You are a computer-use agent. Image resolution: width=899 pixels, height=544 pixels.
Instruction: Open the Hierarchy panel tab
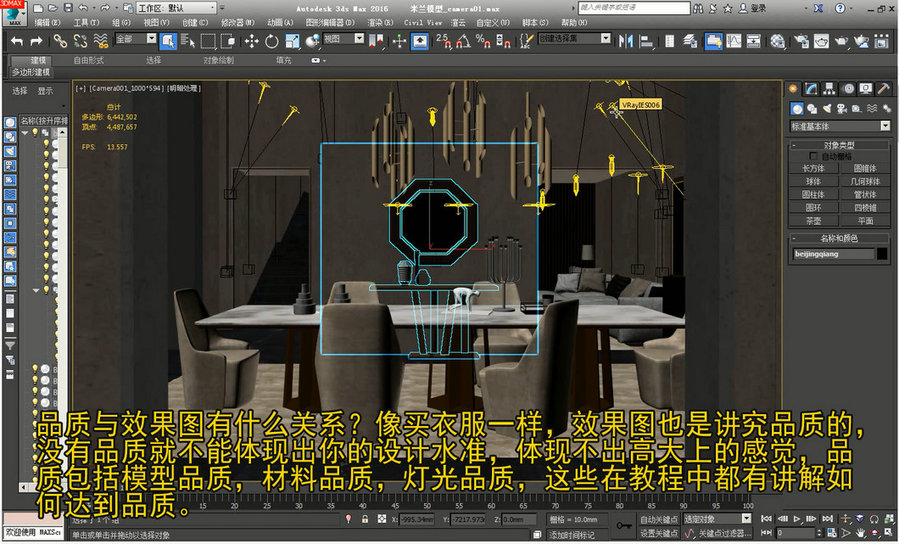click(x=829, y=88)
